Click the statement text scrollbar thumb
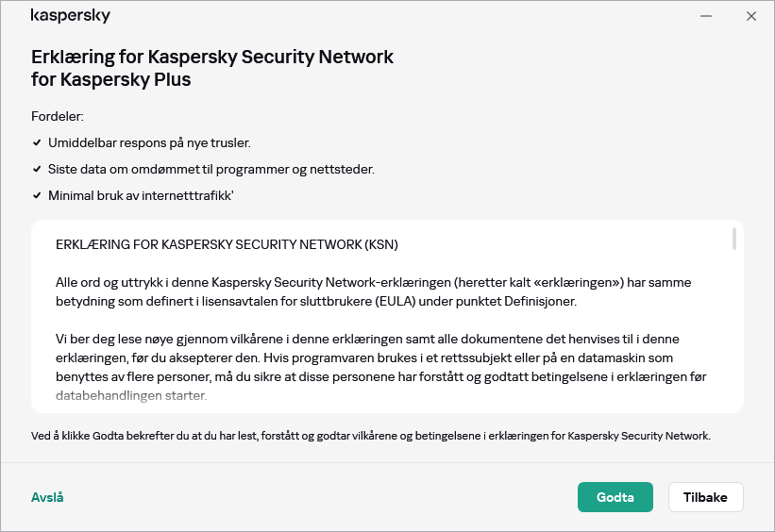This screenshot has width=775, height=532. pos(734,239)
